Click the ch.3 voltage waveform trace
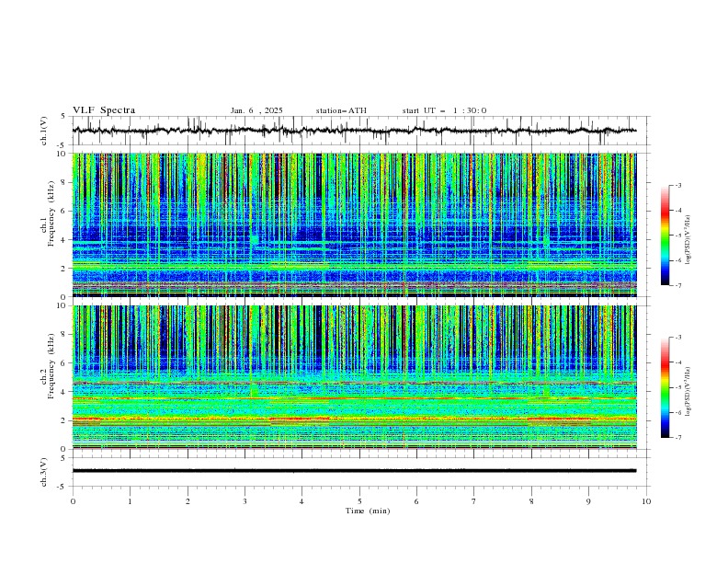Viewport: 728px width, 563px height. 354,471
